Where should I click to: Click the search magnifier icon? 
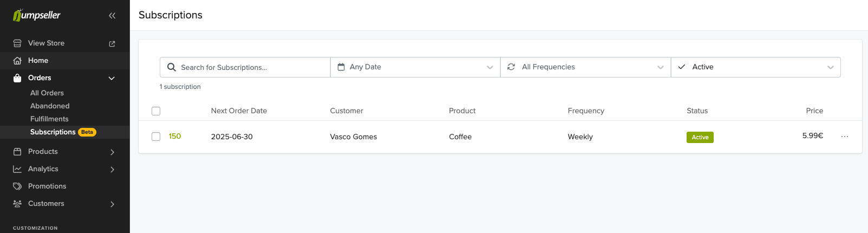point(172,67)
